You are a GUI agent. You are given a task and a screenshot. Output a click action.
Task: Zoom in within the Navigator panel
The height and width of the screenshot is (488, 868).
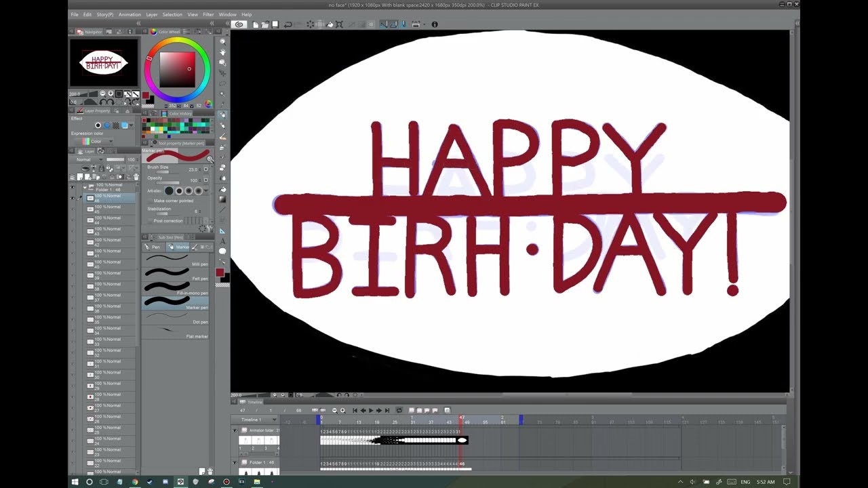tap(111, 94)
